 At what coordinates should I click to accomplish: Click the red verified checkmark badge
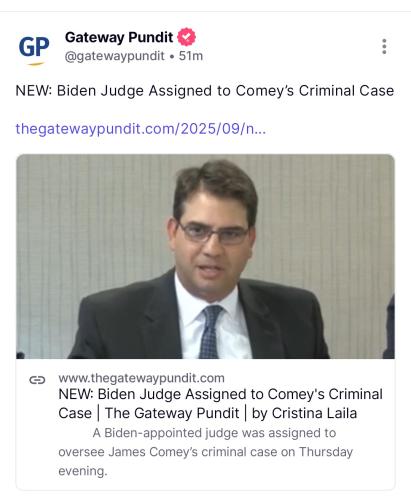(186, 37)
